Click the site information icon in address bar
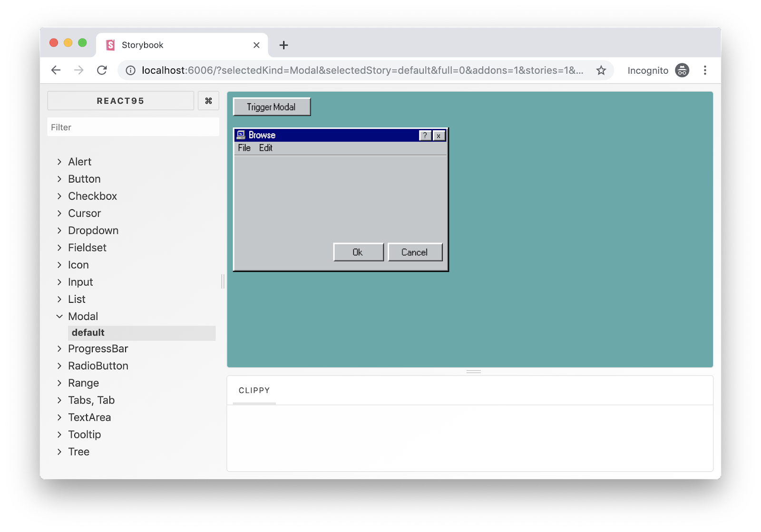This screenshot has width=761, height=532. pos(130,70)
